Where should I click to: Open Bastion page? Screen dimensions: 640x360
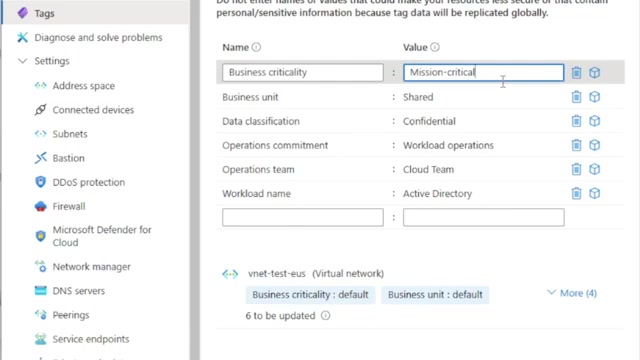pos(69,158)
